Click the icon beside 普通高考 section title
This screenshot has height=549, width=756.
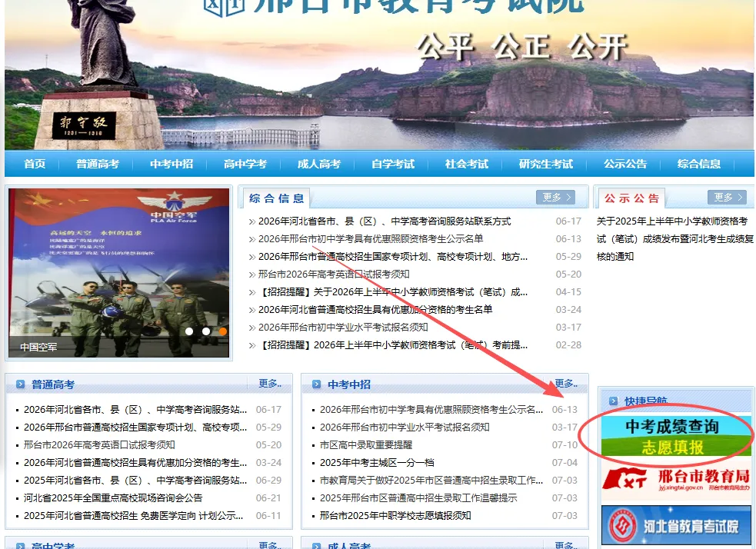pyautogui.click(x=20, y=384)
